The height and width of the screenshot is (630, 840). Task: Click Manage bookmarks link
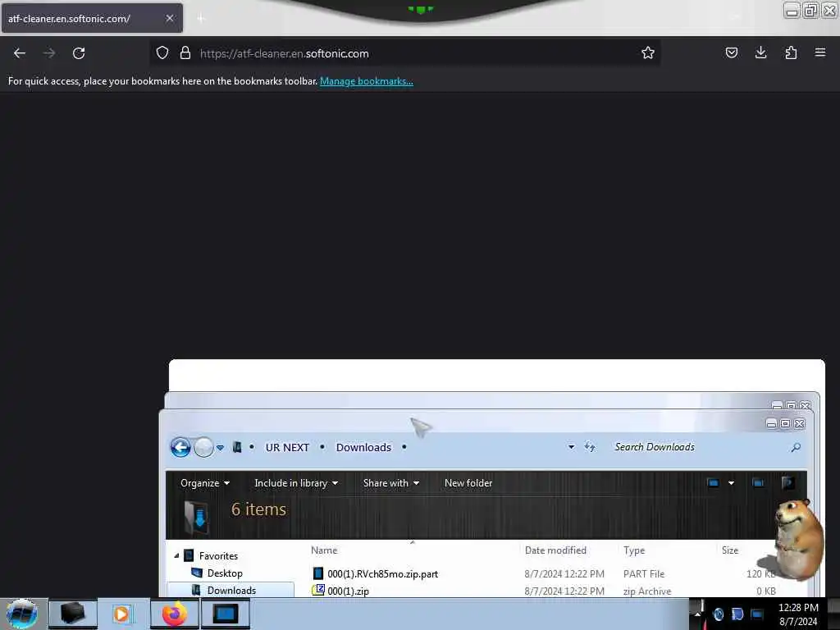tap(367, 81)
